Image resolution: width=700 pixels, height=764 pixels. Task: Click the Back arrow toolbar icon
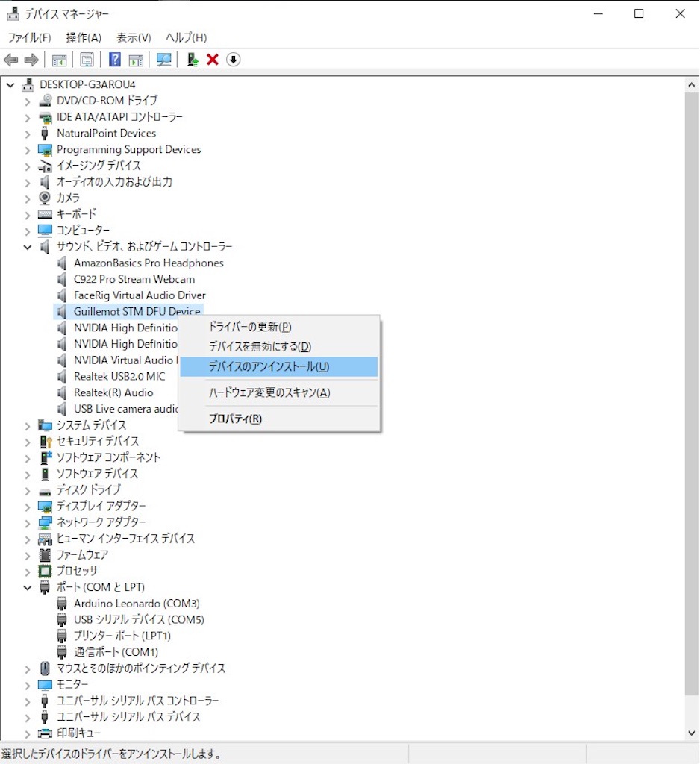(x=10, y=60)
